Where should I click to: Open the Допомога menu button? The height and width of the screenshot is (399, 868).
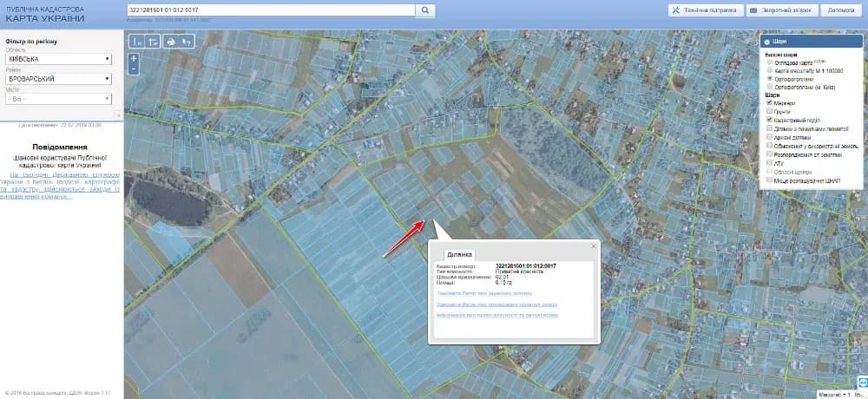[x=841, y=10]
